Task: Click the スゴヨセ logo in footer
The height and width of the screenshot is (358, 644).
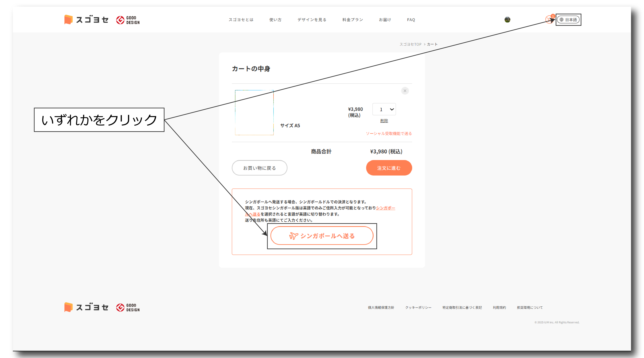Action: [x=87, y=307]
